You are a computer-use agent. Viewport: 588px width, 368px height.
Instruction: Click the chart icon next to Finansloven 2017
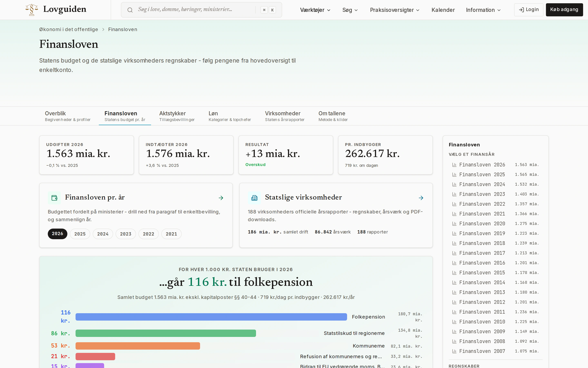click(x=454, y=253)
